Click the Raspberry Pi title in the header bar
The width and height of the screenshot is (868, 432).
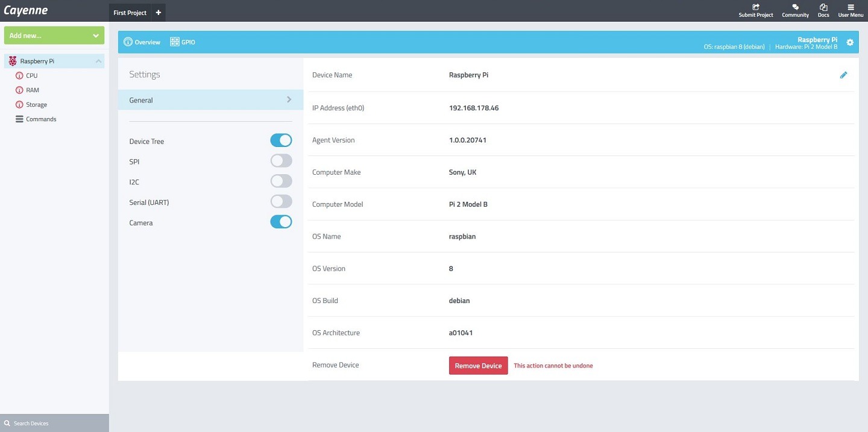pos(817,39)
